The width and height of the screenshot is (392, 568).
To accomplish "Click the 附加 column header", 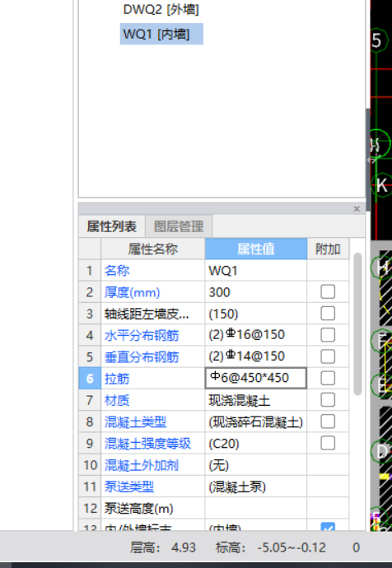I will coord(328,249).
